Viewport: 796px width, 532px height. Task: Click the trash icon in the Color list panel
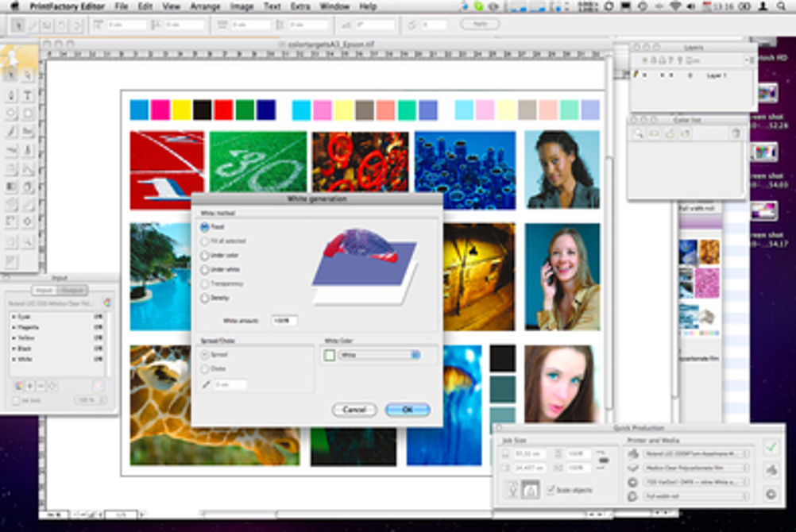coord(736,133)
